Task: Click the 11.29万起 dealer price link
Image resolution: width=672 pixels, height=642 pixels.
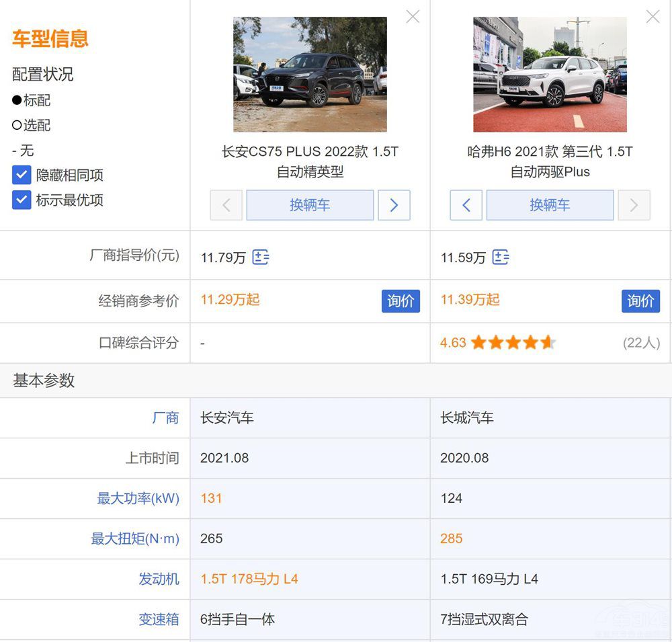Action: tap(230, 300)
